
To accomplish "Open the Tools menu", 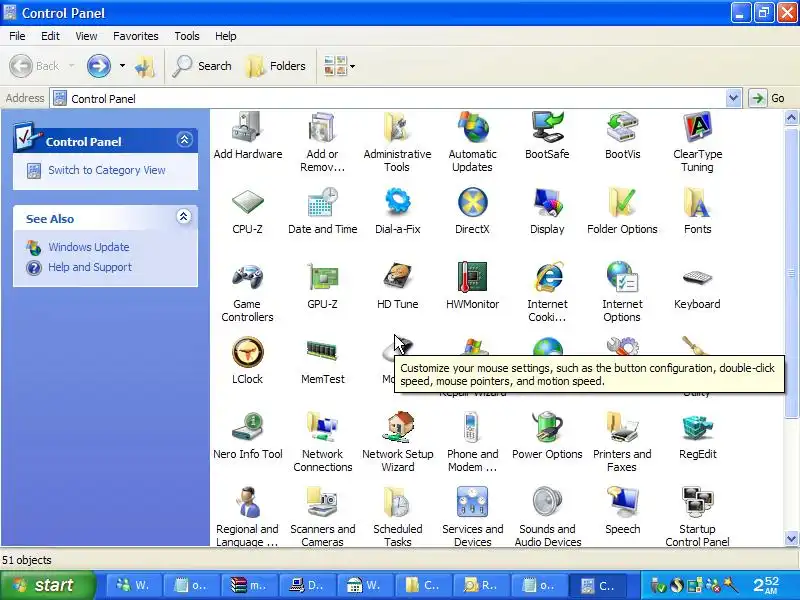I will pyautogui.click(x=187, y=36).
